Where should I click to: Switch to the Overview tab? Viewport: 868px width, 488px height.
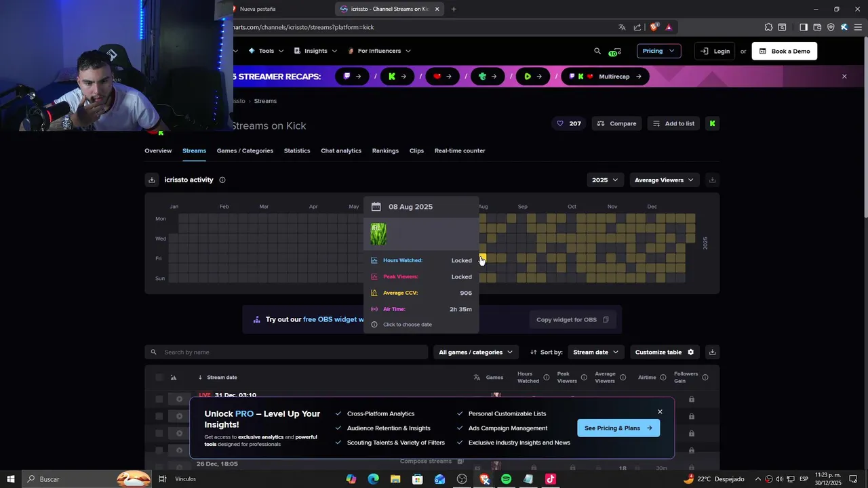point(158,150)
